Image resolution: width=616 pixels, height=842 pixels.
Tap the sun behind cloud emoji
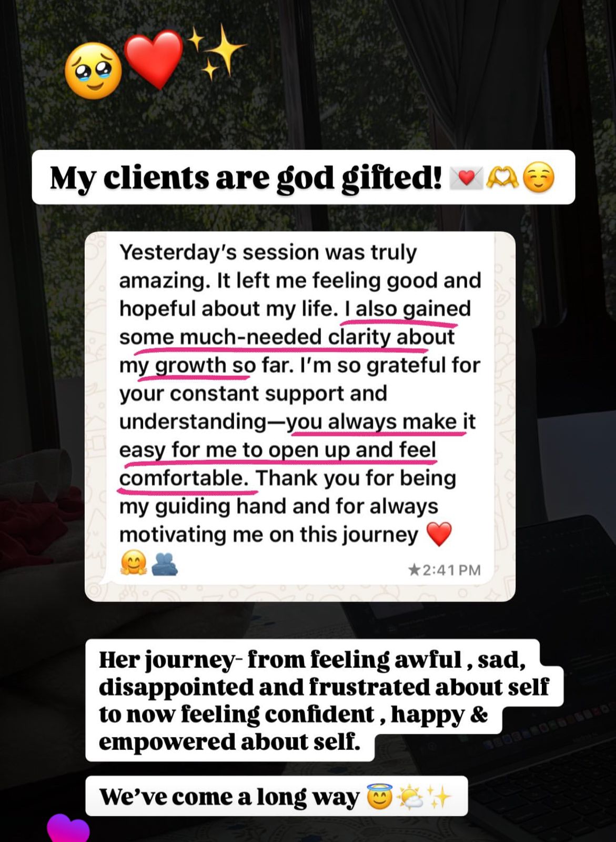tap(410, 797)
